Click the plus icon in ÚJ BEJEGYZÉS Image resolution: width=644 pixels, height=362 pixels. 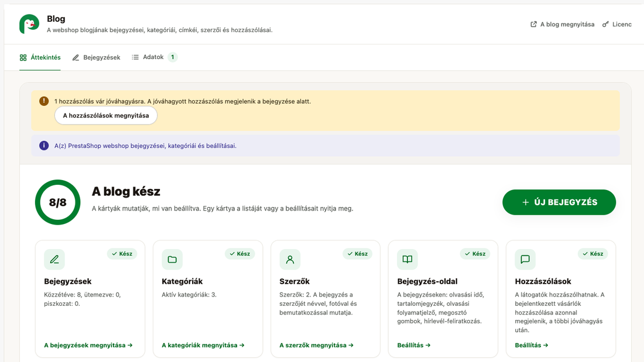[525, 202]
